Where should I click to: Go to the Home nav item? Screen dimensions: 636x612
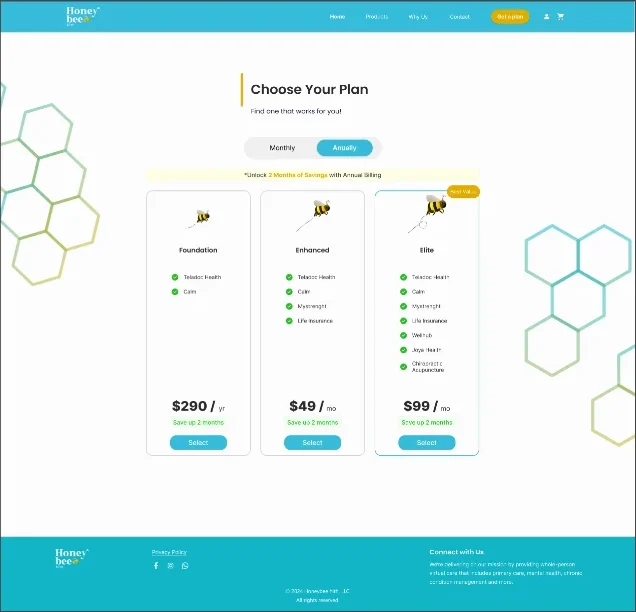[337, 17]
